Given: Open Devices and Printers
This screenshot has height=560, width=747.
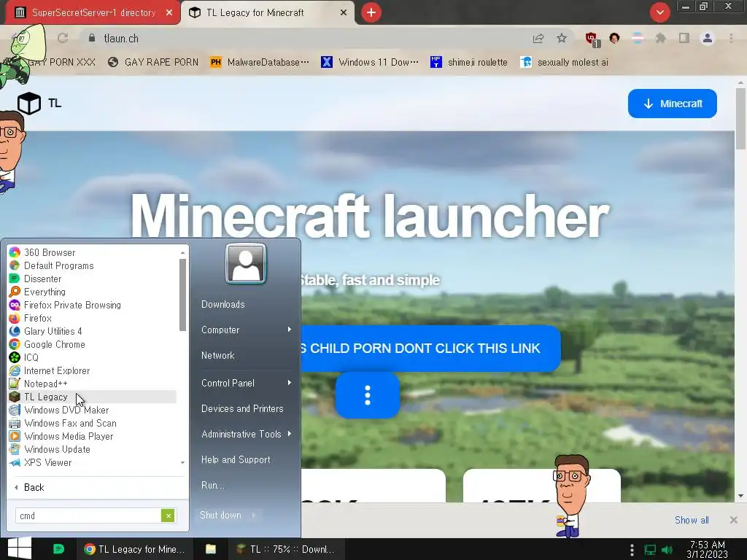Looking at the screenshot, I should 242,408.
